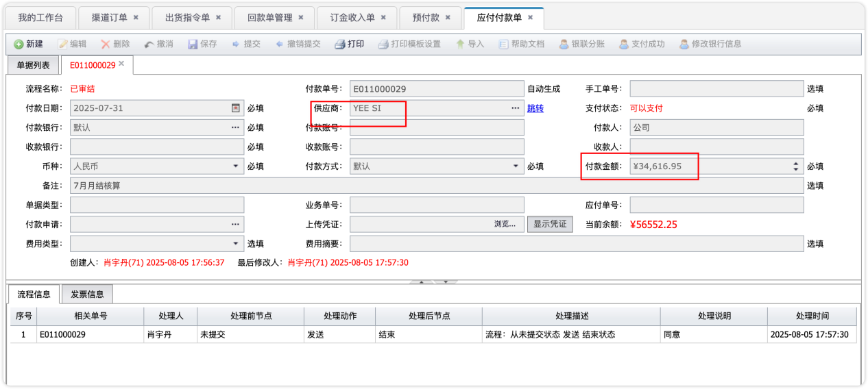Click the 处理时间 column header
Image resolution: width=868 pixels, height=389 pixels.
coord(812,316)
